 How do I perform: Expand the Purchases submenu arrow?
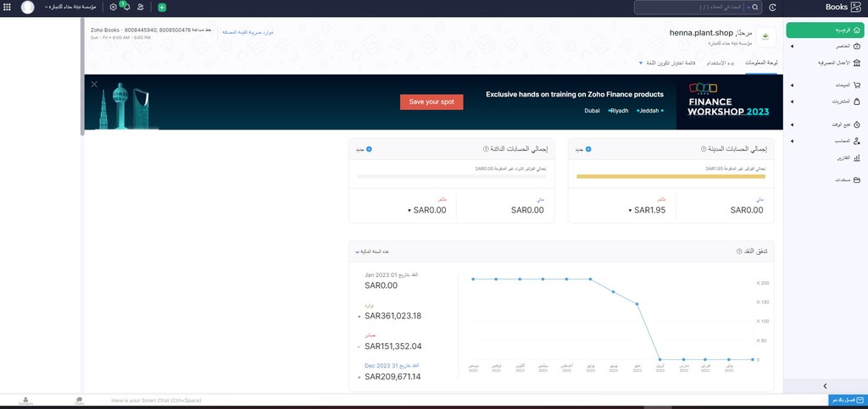click(x=791, y=102)
